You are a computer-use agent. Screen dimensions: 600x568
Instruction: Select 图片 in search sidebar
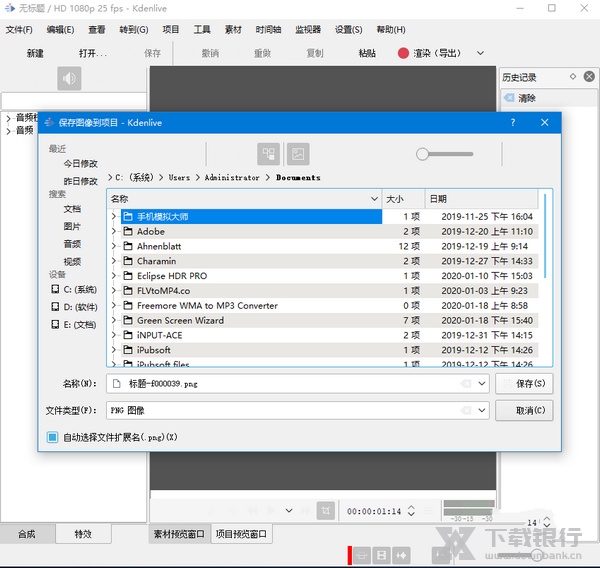72,226
